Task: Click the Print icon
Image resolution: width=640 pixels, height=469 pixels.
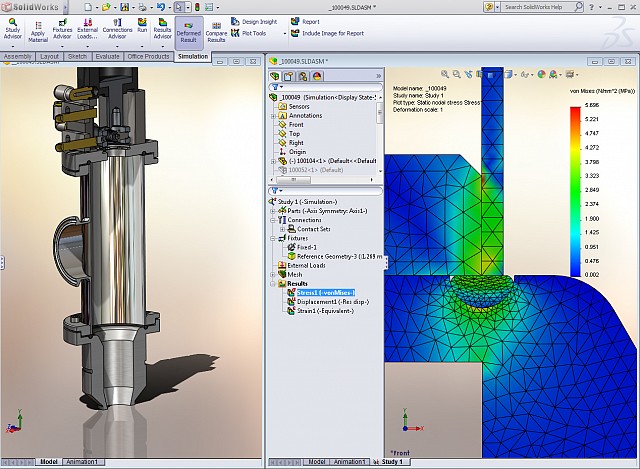Action: [x=142, y=7]
